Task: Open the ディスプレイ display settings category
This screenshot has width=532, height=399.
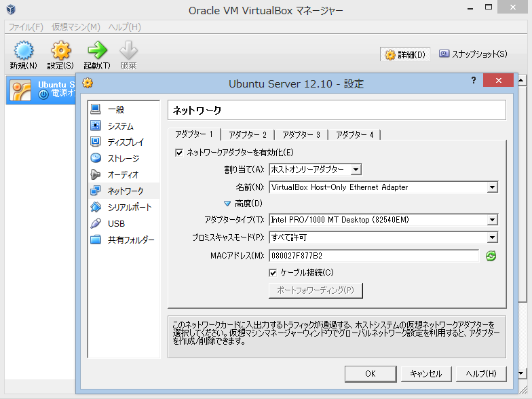Action: click(x=123, y=142)
